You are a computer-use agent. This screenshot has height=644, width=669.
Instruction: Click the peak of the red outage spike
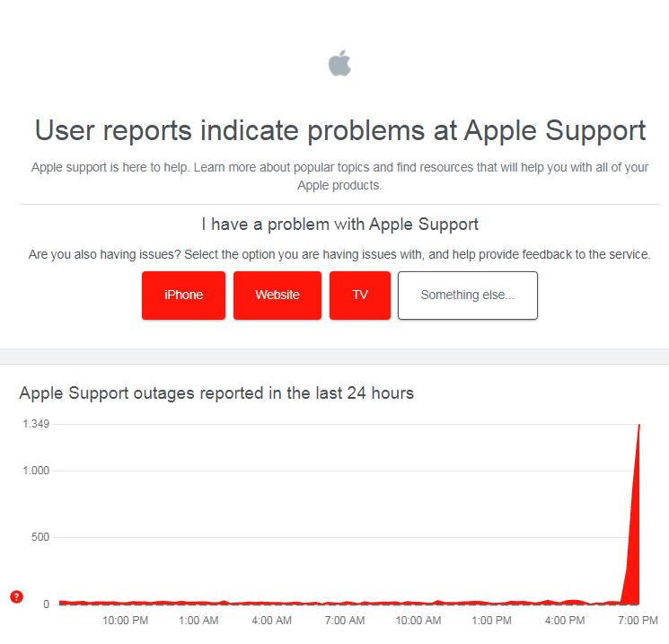tap(638, 425)
